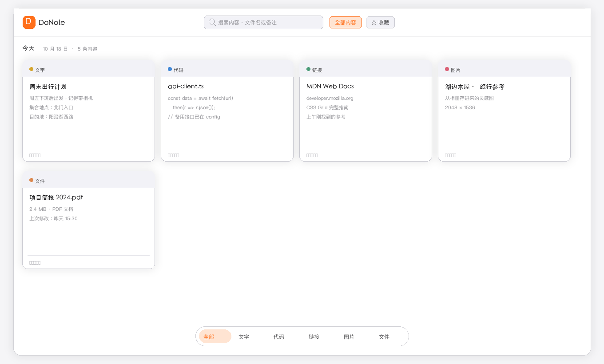Open the api-client.ts code snippet title
The width and height of the screenshot is (604, 364).
pyautogui.click(x=186, y=86)
